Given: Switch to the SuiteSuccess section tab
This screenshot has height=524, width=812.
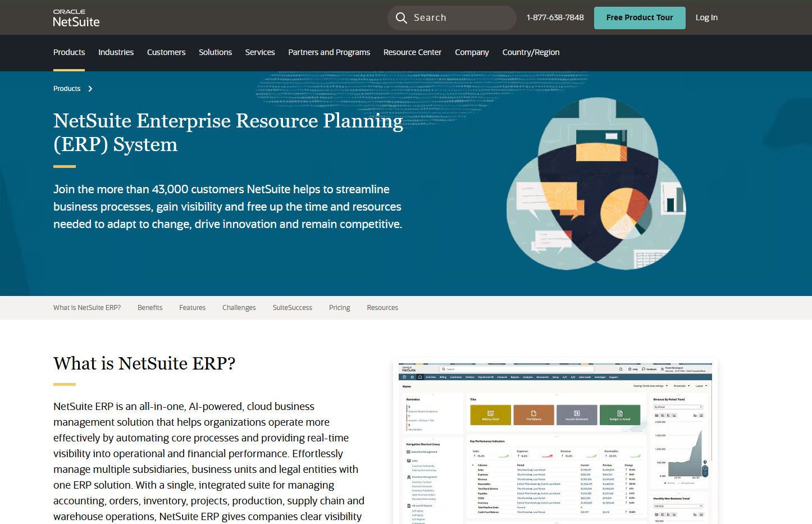Looking at the screenshot, I should pos(292,308).
